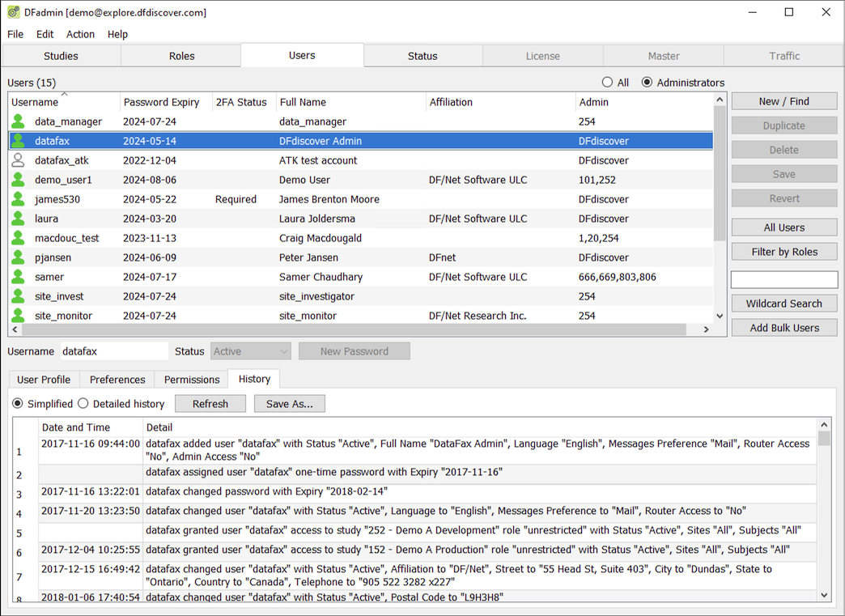Open the File menu
Image resolution: width=845 pixels, height=616 pixels.
(15, 34)
